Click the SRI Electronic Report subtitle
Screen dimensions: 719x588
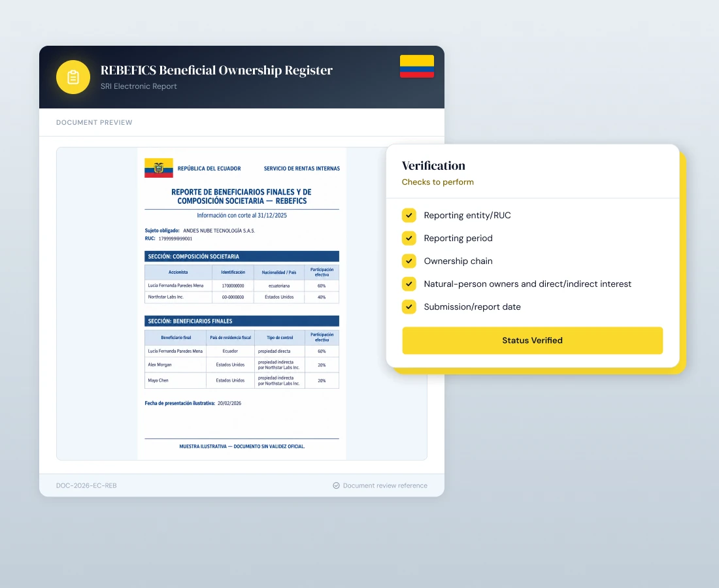[x=139, y=86]
